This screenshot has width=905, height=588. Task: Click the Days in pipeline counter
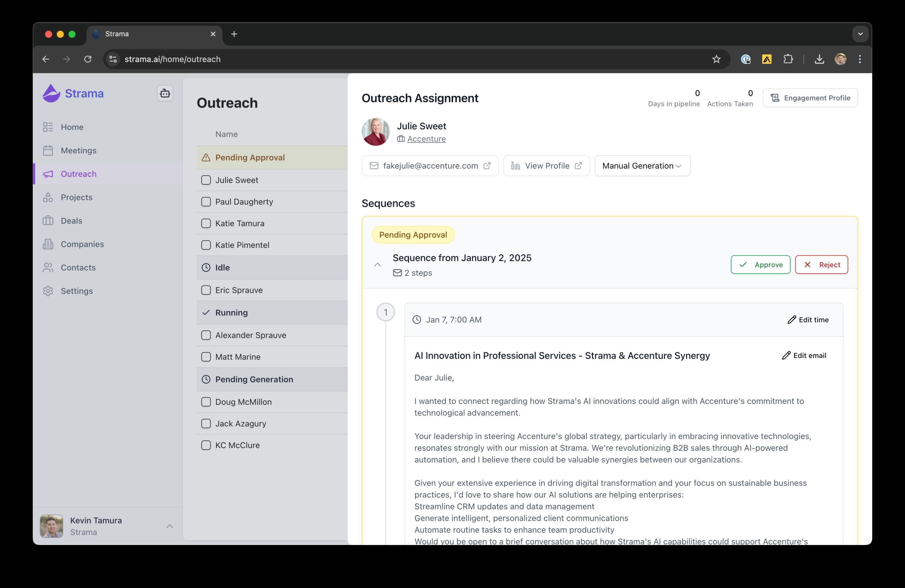[x=674, y=98]
